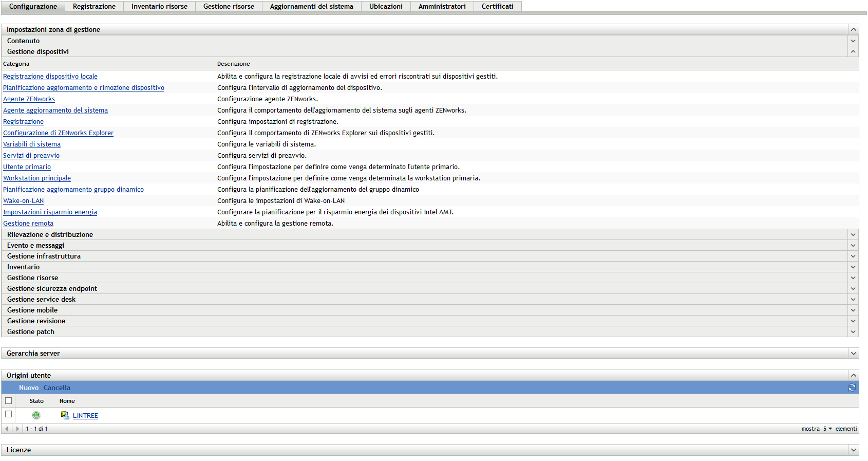Viewport: 868px width, 461px height.
Task: Open the Registrazione category link
Action: [x=23, y=122]
